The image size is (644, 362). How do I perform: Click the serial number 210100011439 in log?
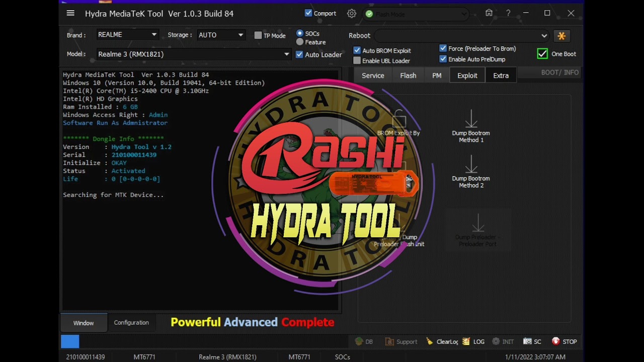click(x=134, y=155)
